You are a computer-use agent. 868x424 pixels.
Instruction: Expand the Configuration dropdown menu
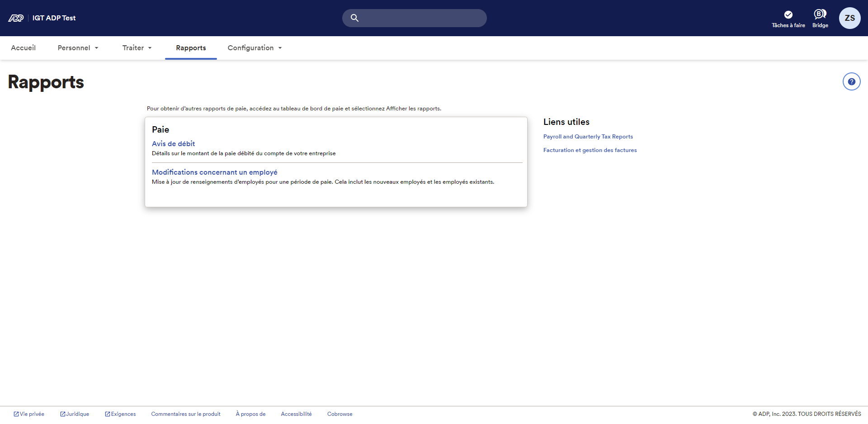pyautogui.click(x=255, y=48)
